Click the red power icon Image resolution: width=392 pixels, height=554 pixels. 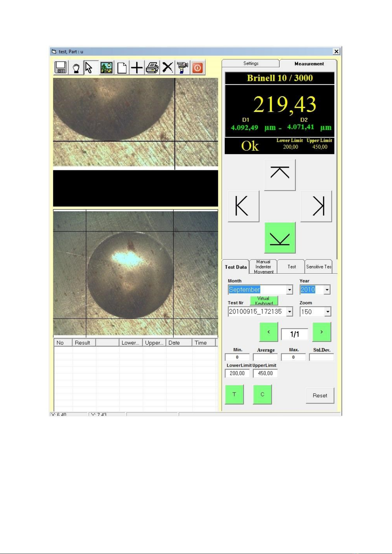198,68
